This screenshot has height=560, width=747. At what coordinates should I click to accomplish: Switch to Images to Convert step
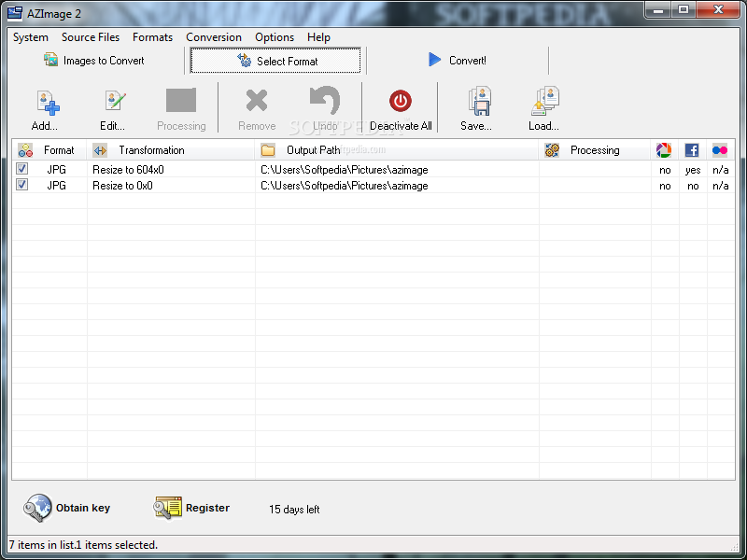94,61
